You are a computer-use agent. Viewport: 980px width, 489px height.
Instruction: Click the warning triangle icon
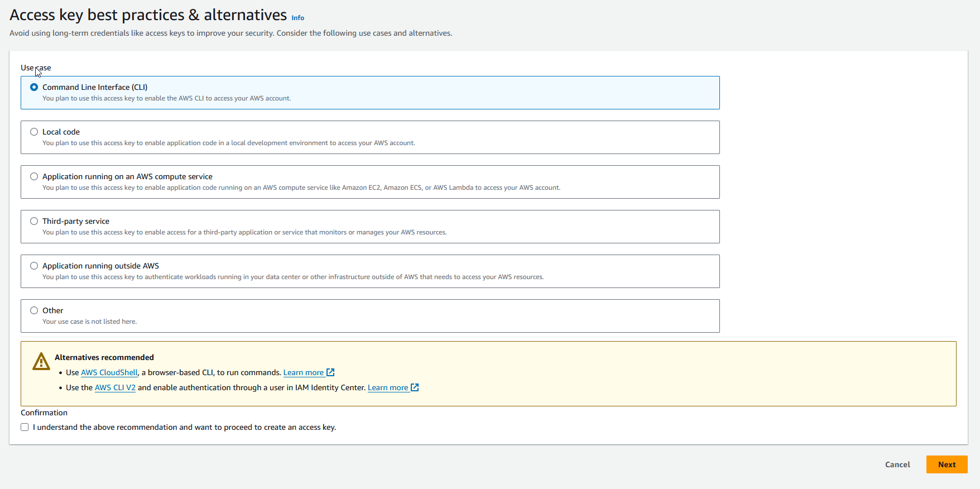coord(41,361)
